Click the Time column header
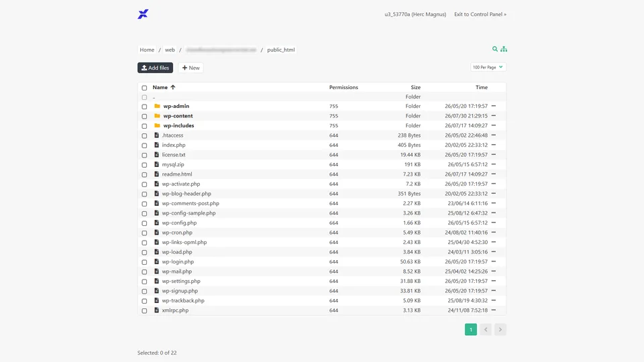The height and width of the screenshot is (362, 644). click(482, 87)
